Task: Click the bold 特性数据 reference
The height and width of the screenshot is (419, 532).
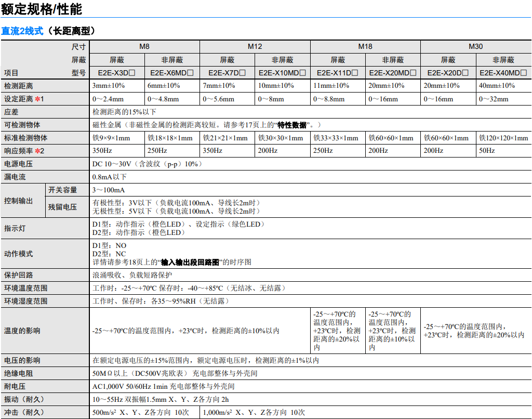Action: (x=292, y=125)
